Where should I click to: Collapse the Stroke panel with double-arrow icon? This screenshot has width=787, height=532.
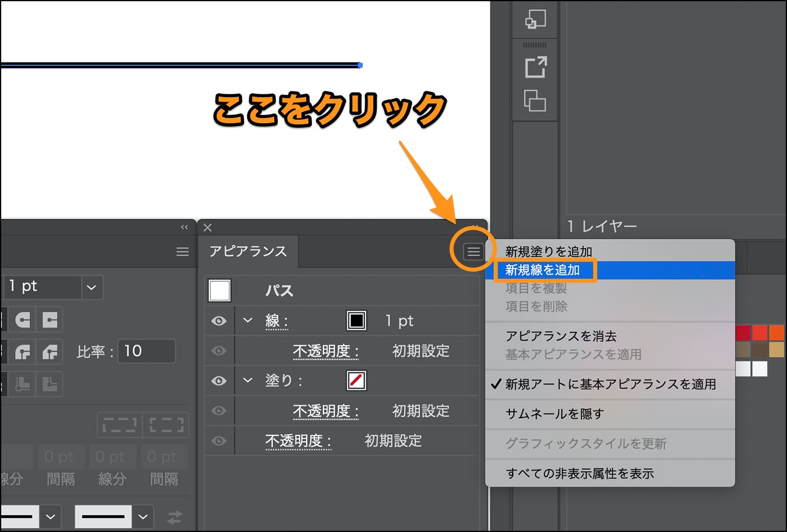click(x=185, y=227)
